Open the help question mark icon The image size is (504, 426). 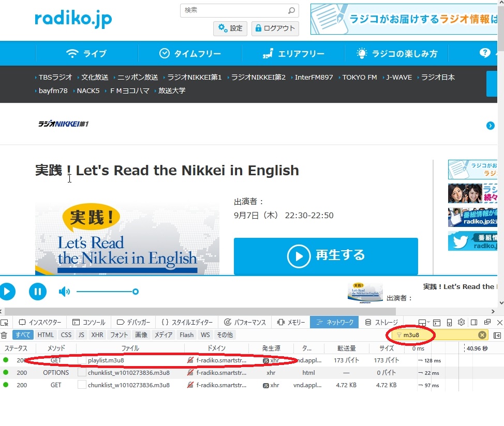point(485,53)
